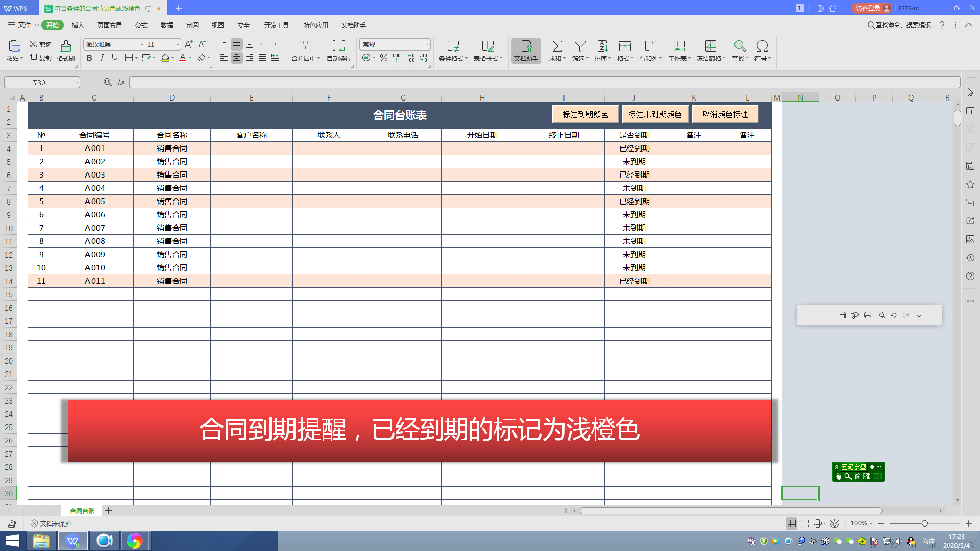The height and width of the screenshot is (551, 980).
Task: Open the font name dropdown 微软雅黑
Action: coord(142,45)
